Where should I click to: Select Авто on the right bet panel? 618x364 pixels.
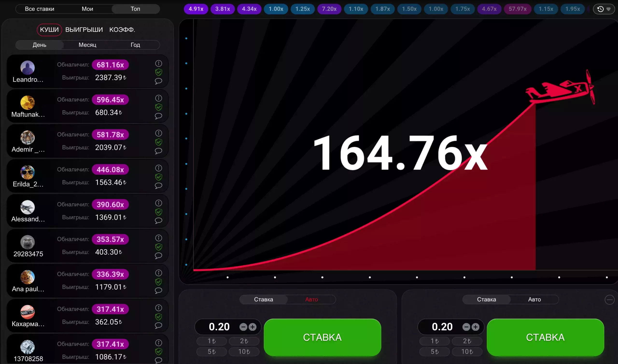(x=534, y=300)
